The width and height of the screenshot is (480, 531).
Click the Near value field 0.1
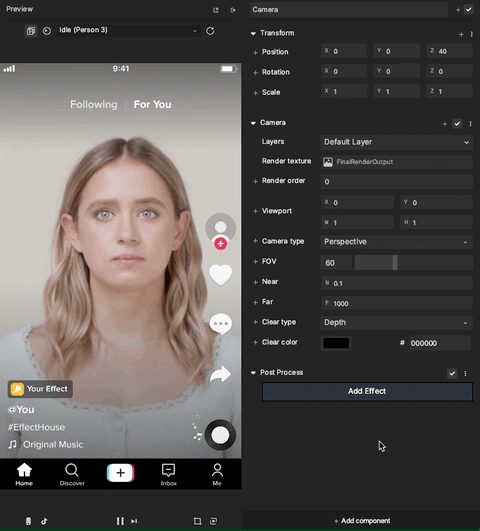pos(396,283)
